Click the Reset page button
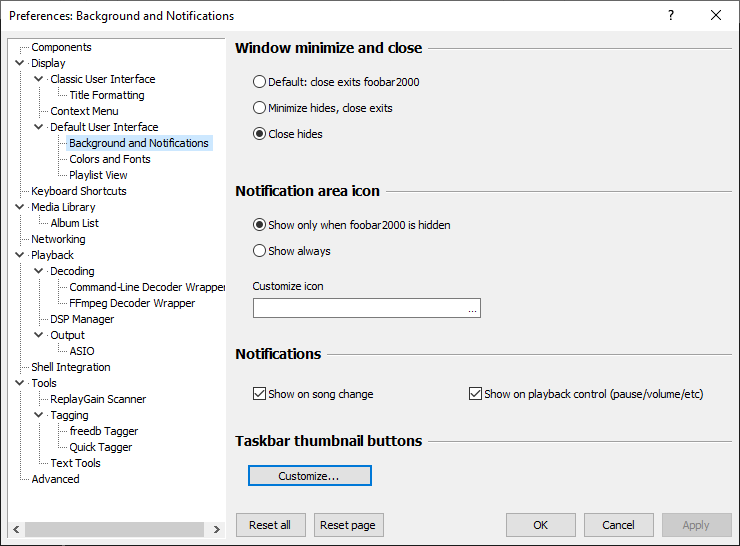Viewport: 740px width, 546px height. tap(349, 525)
